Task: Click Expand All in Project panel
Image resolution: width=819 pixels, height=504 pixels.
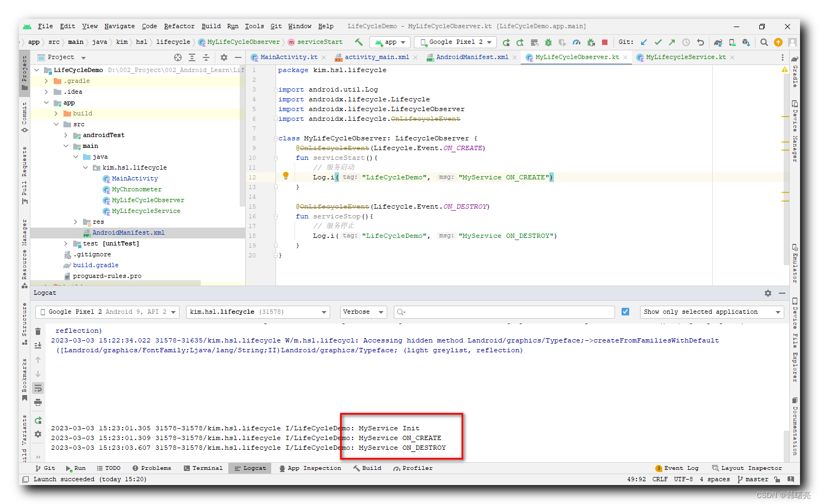Action: 192,57
